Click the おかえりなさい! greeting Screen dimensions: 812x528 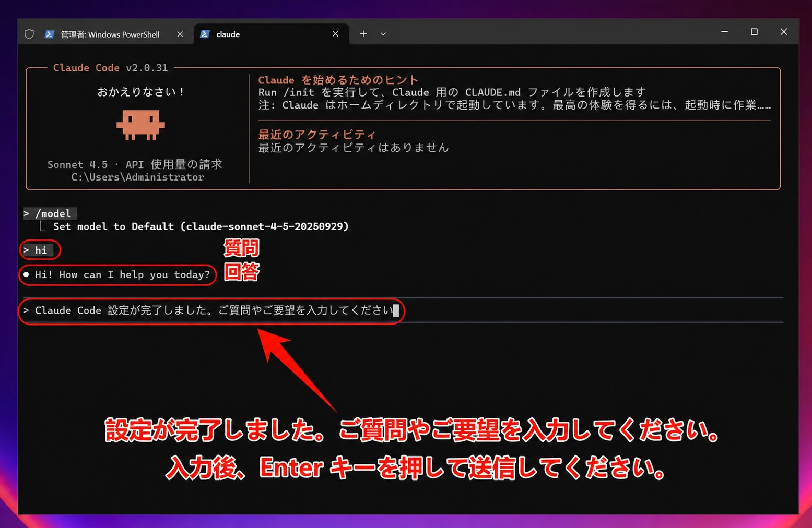[x=141, y=92]
